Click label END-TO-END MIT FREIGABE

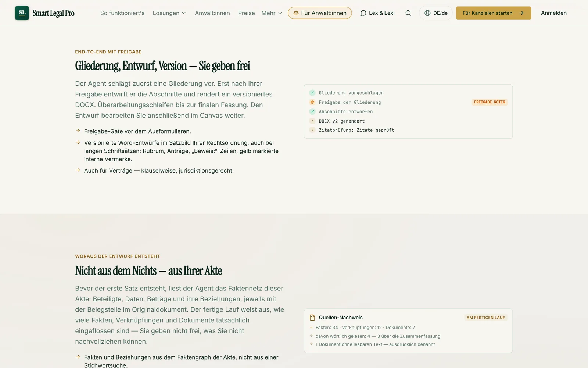click(x=108, y=52)
